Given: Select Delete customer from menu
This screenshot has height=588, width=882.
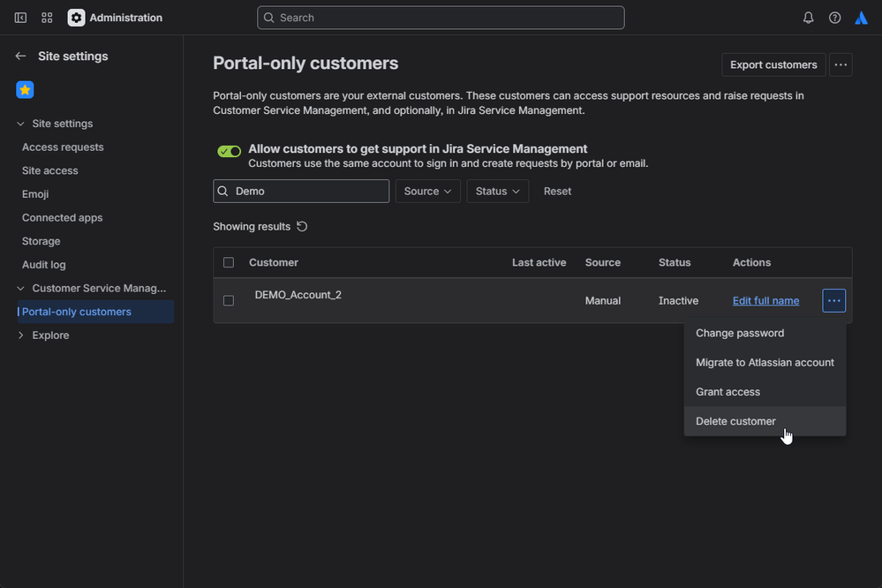Looking at the screenshot, I should (765, 421).
